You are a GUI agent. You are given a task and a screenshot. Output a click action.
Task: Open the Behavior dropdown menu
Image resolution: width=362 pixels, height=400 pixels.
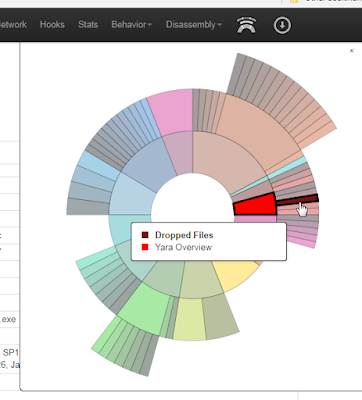132,25
